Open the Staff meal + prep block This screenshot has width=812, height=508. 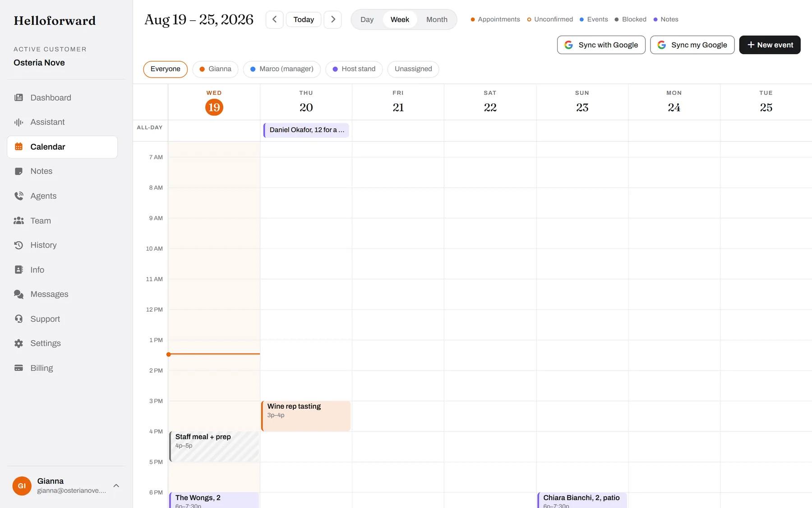[214, 447]
